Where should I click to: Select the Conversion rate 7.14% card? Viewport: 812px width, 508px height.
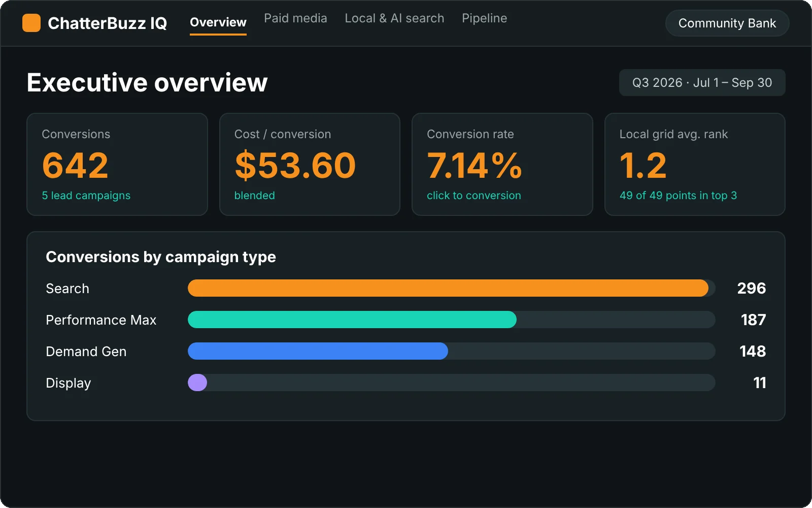(x=502, y=165)
